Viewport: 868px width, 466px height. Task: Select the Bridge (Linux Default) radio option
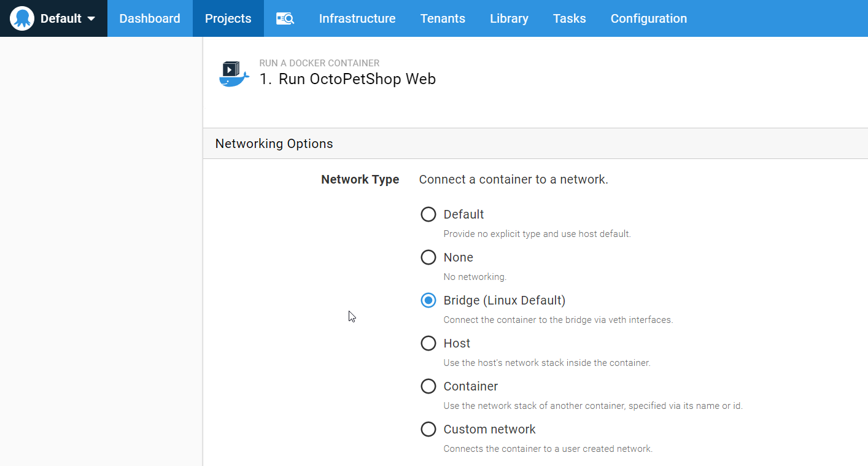click(428, 300)
